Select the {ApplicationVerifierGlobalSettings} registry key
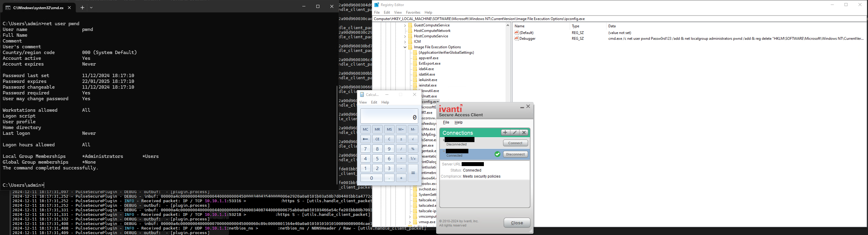868x235 pixels. (446, 53)
